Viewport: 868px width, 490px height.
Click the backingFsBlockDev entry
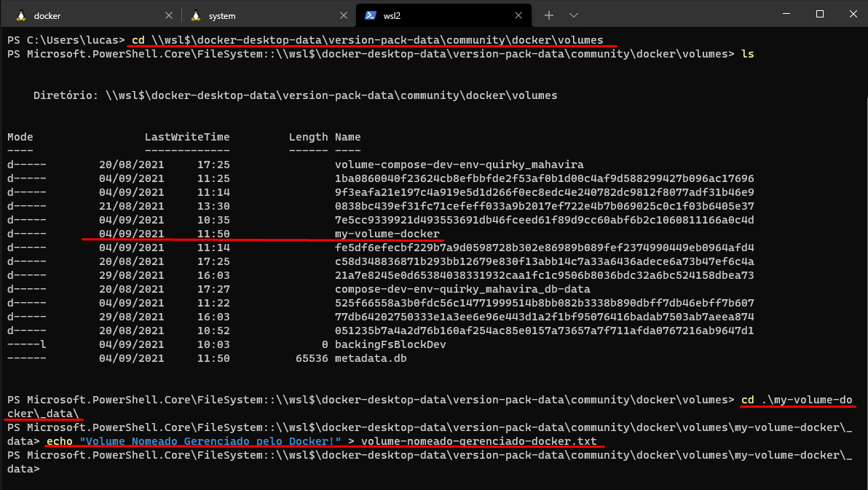pyautogui.click(x=390, y=344)
